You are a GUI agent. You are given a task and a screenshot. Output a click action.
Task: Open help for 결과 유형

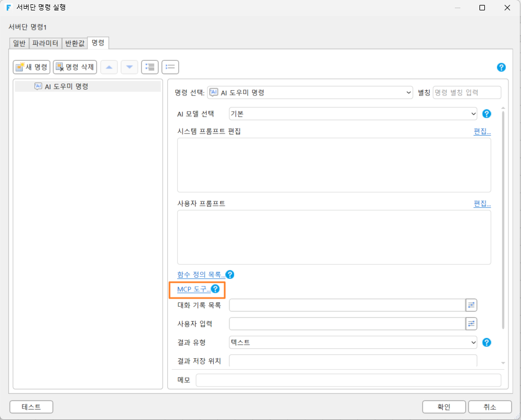tap(487, 342)
